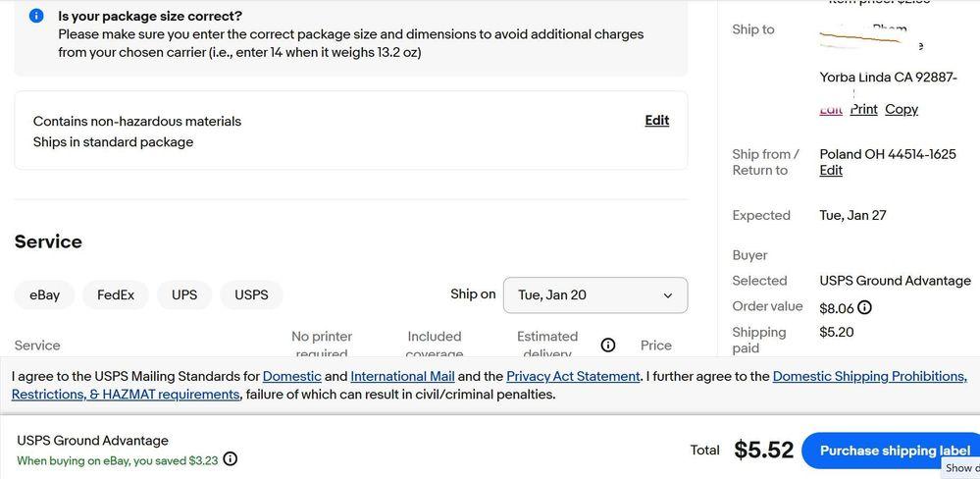Click the Price column header
This screenshot has height=479, width=980.
tap(655, 346)
